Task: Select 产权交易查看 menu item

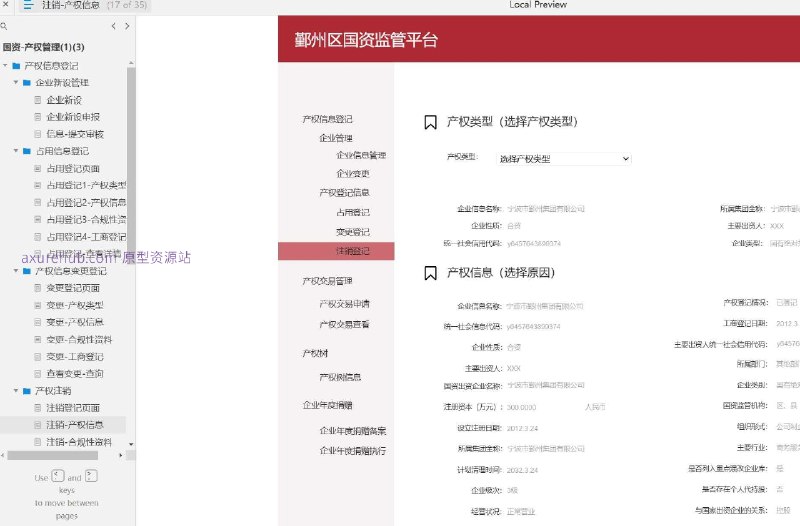Action: [x=344, y=324]
